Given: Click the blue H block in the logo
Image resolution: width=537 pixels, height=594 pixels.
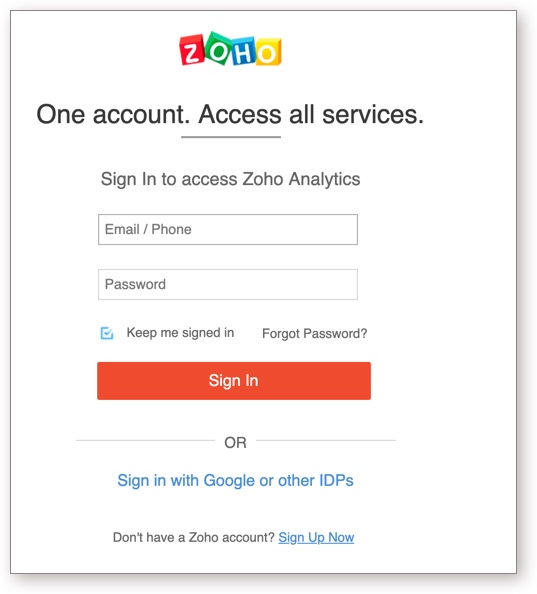Looking at the screenshot, I should (x=243, y=51).
